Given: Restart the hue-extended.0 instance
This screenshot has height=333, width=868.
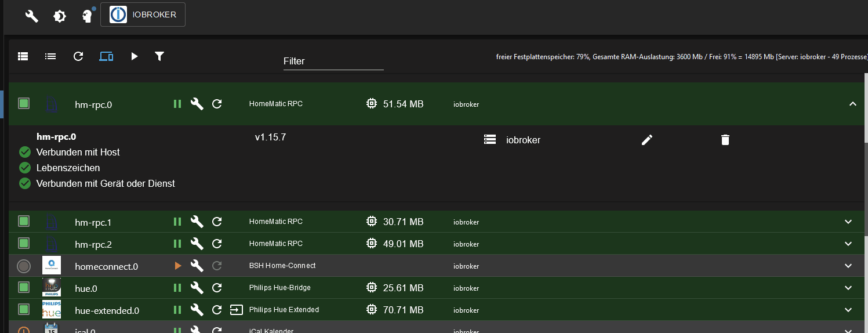Looking at the screenshot, I should (x=217, y=310).
